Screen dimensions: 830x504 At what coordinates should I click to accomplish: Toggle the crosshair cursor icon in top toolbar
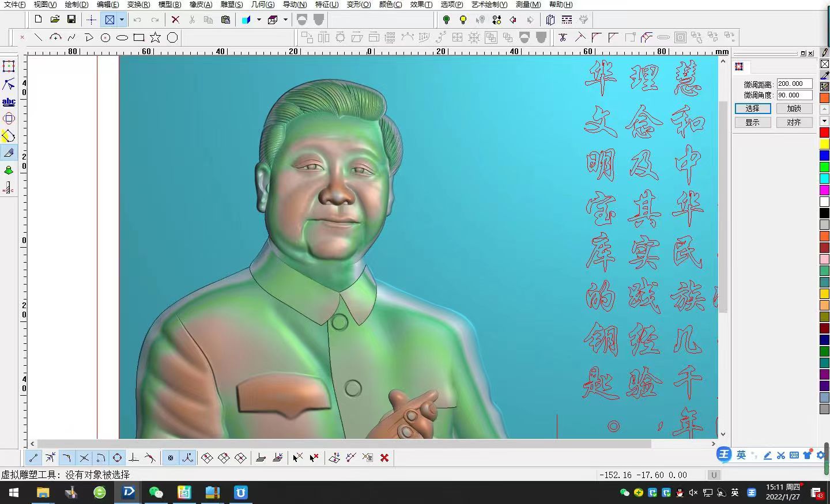[91, 20]
